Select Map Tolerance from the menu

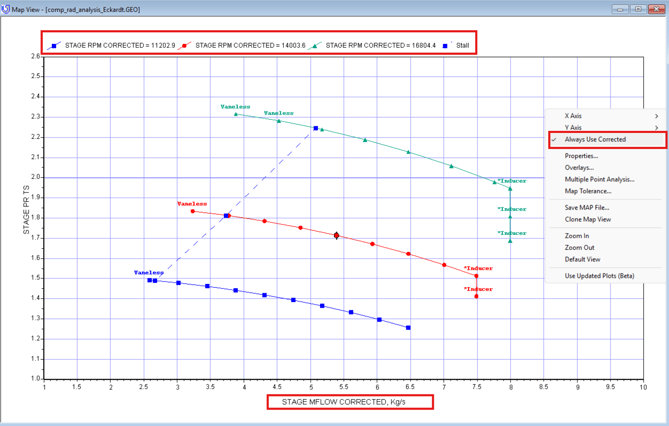point(588,191)
